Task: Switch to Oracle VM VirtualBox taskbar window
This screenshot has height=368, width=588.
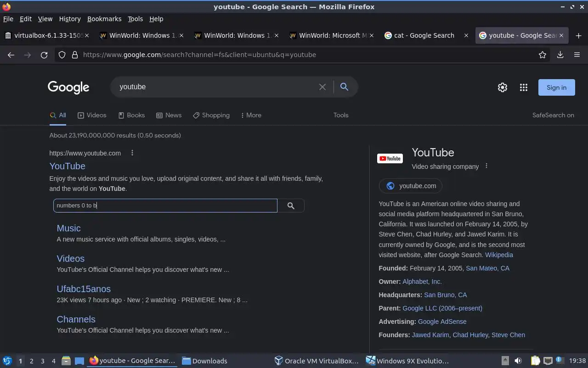Action: (317, 361)
